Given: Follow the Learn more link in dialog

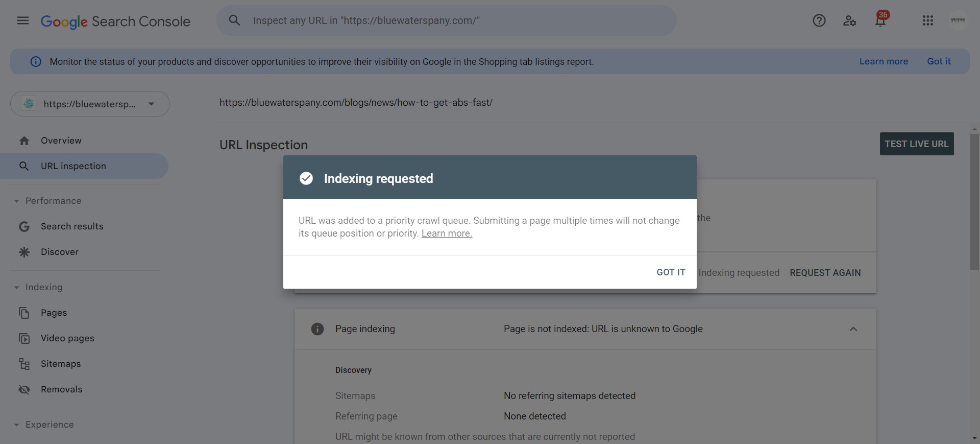Looking at the screenshot, I should coord(447,233).
